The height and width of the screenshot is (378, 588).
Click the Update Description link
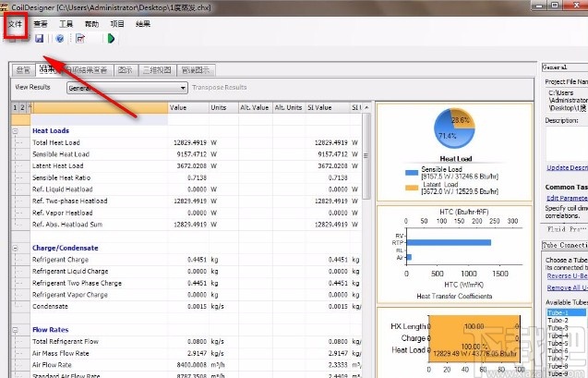[567, 168]
